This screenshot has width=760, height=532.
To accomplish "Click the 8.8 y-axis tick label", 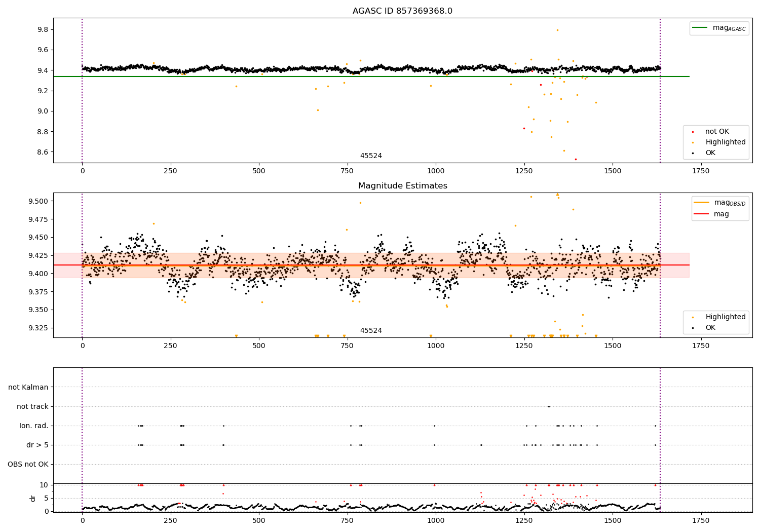I will [43, 132].
